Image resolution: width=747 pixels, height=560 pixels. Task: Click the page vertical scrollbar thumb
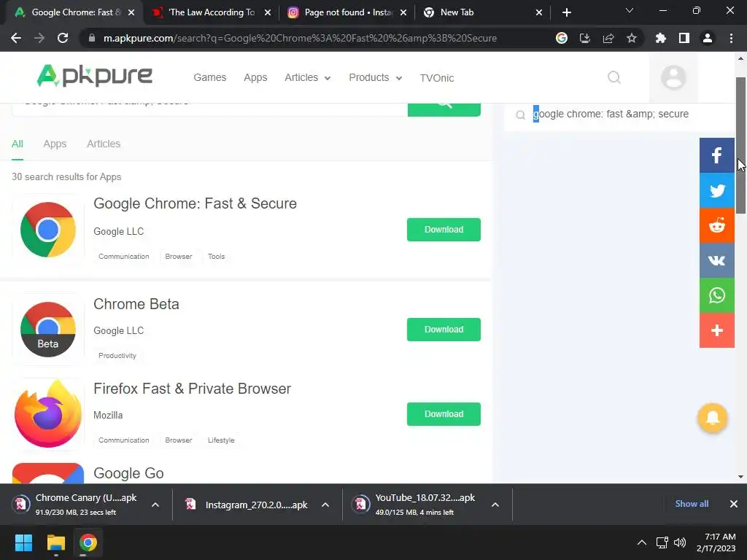pyautogui.click(x=740, y=145)
